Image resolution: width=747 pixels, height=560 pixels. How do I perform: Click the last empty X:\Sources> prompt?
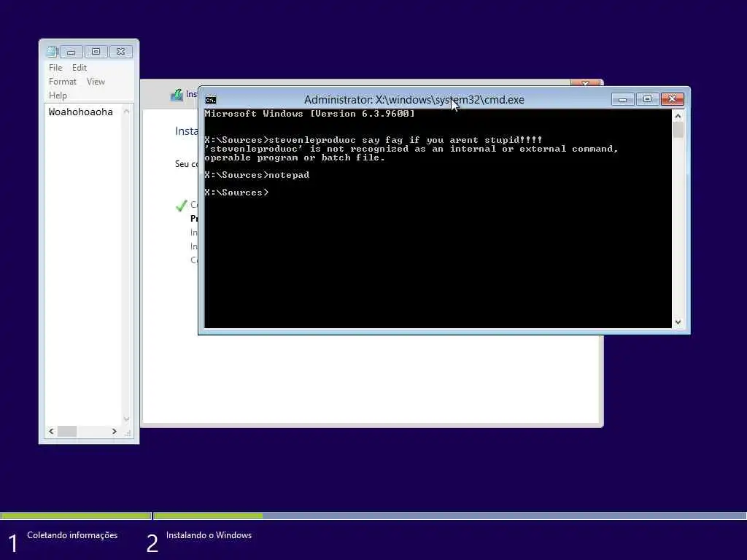236,192
